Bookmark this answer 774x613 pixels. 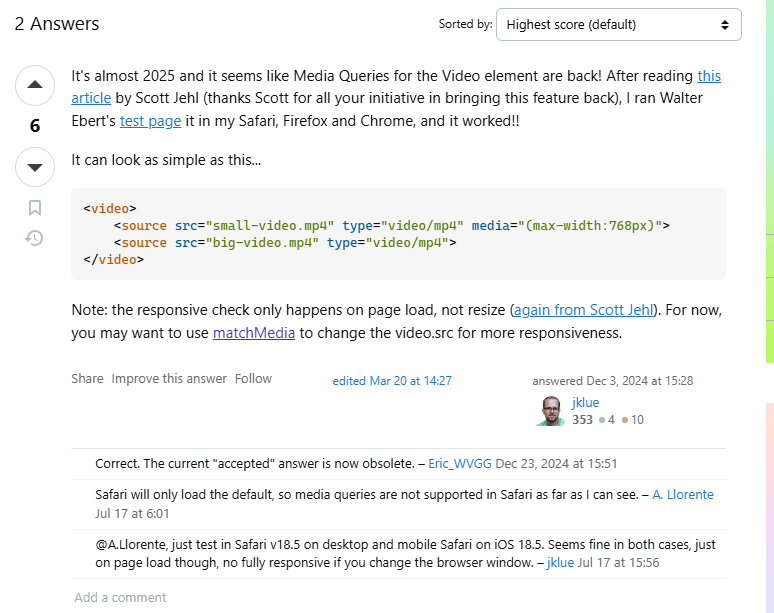tap(35, 208)
